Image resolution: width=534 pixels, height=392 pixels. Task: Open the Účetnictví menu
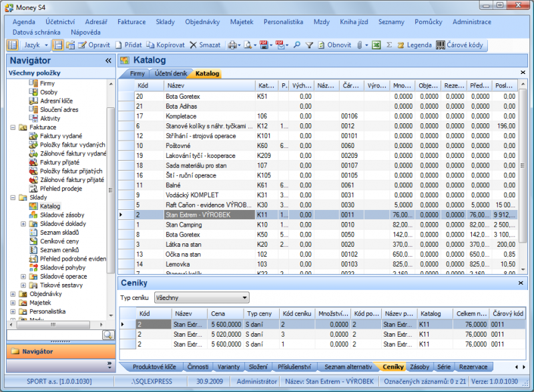(60, 22)
